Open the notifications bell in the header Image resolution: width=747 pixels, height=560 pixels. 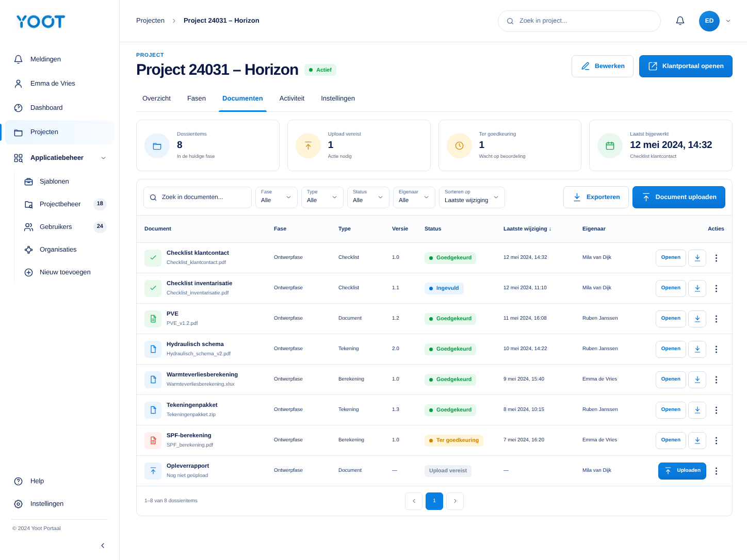point(680,21)
